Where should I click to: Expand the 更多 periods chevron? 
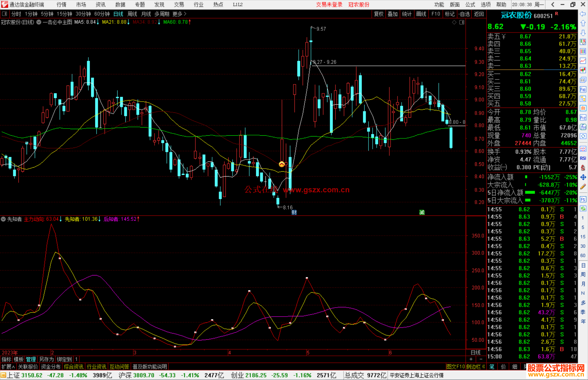pyautogui.click(x=185, y=14)
